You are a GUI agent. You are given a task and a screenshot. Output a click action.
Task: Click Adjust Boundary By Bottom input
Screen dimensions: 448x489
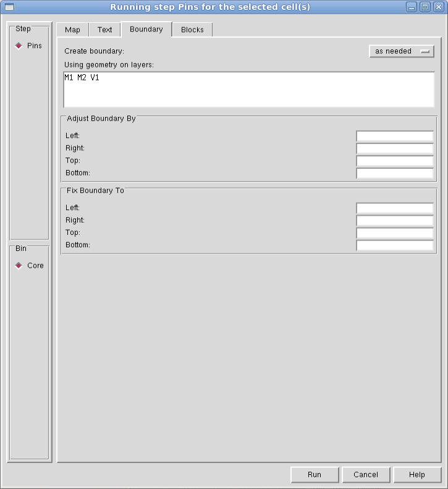point(394,173)
